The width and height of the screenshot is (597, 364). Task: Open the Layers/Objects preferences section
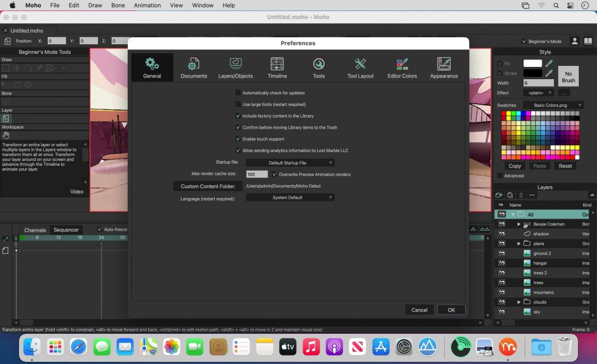coord(236,68)
